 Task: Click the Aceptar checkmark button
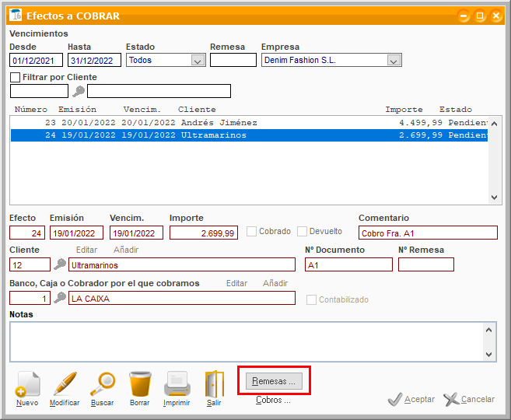[411, 399]
